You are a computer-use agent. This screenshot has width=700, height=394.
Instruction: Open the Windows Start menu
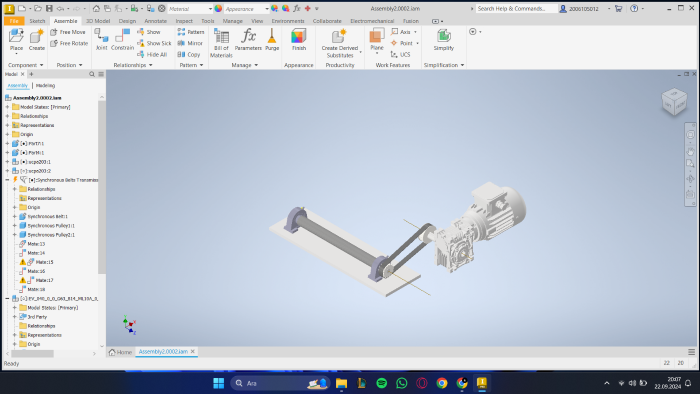219,383
